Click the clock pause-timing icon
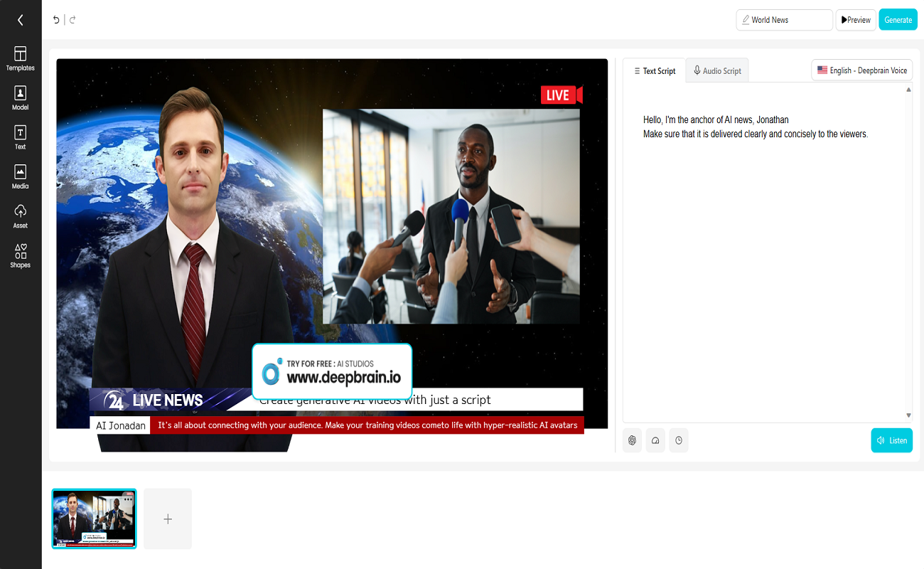The width and height of the screenshot is (924, 569). coord(679,440)
